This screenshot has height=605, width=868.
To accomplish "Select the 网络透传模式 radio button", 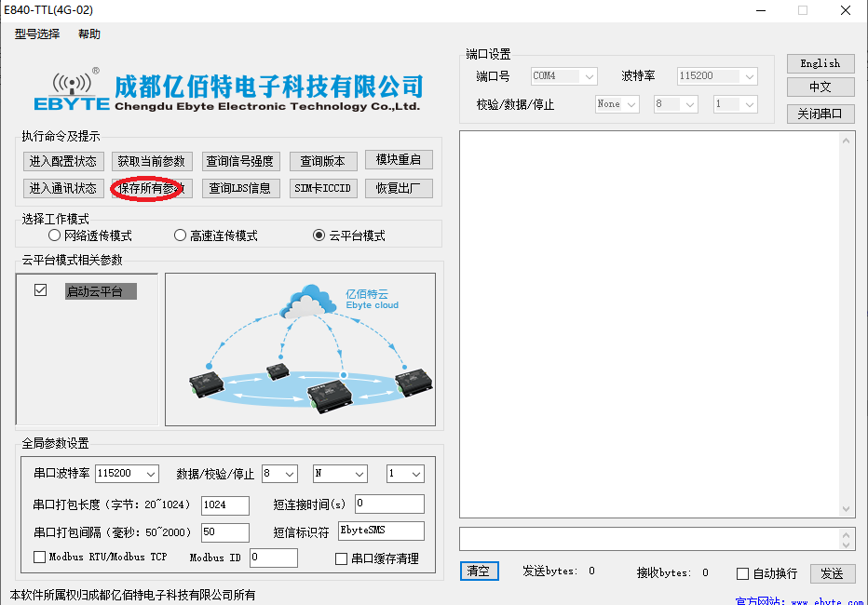I will (x=54, y=235).
